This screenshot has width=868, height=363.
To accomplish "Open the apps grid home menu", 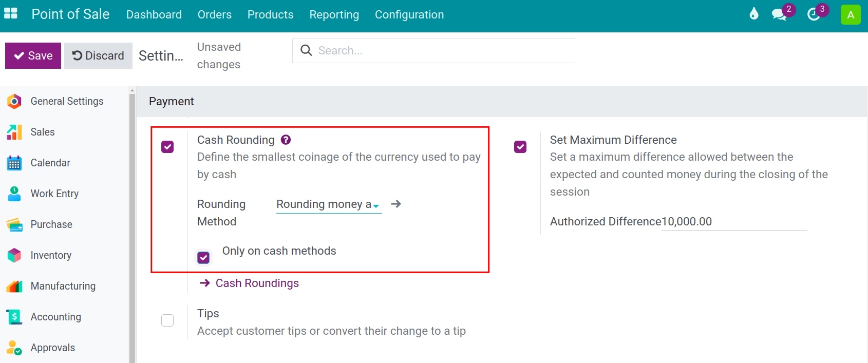I will pos(11,14).
